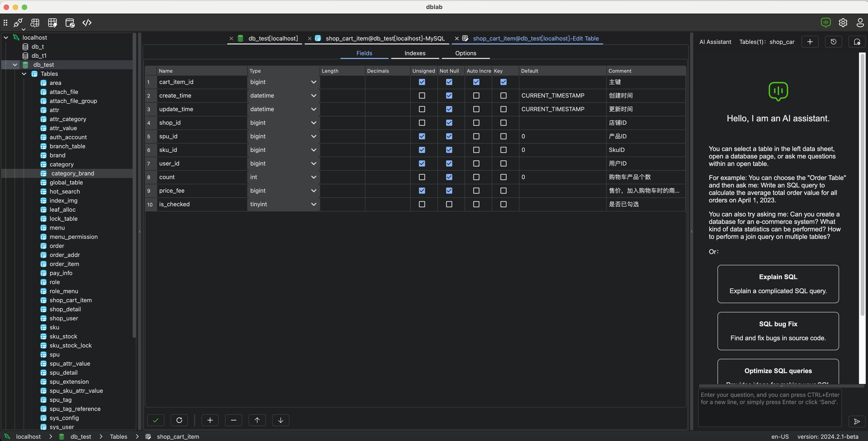Open the type dropdown for count field
This screenshot has height=441, width=868.
[313, 177]
